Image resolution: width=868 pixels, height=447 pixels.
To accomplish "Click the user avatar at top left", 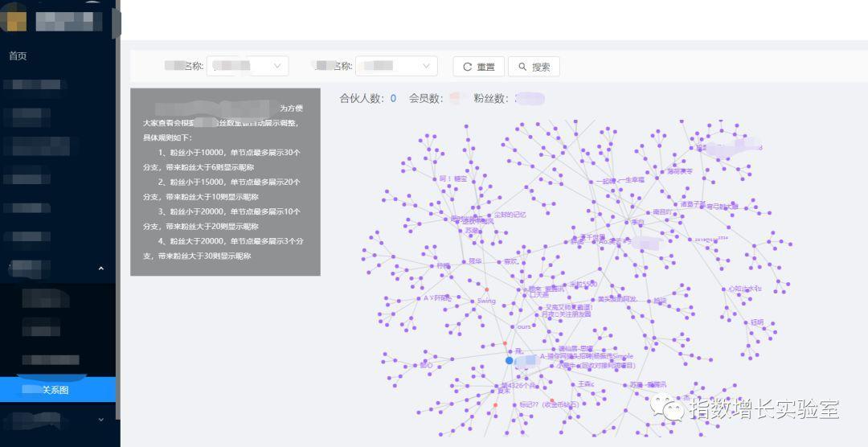I will click(x=14, y=17).
